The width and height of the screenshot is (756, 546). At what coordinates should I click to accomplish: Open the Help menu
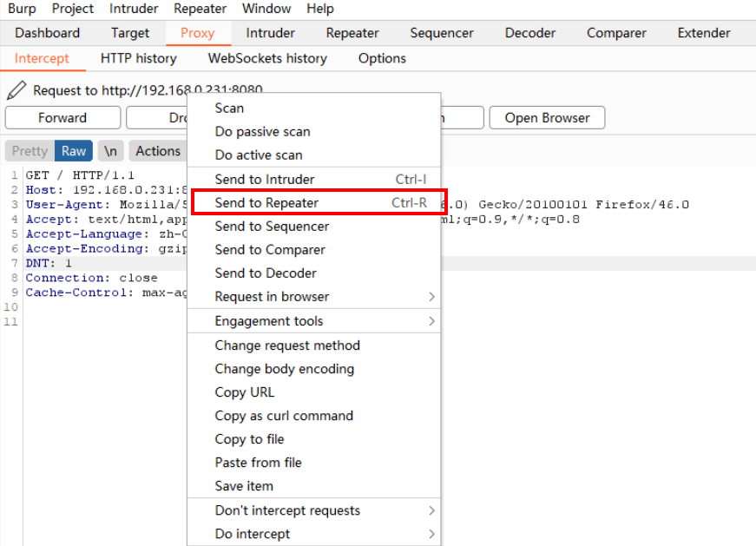[320, 9]
